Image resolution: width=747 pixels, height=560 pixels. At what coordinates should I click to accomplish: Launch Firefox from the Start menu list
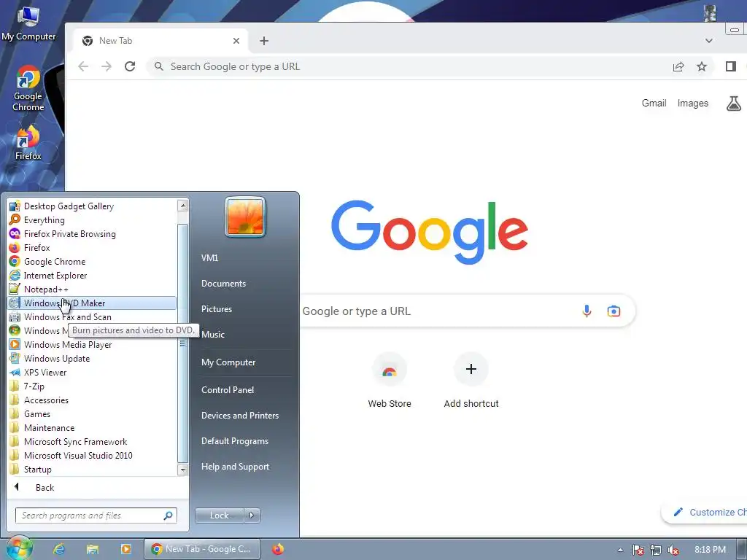point(92,248)
